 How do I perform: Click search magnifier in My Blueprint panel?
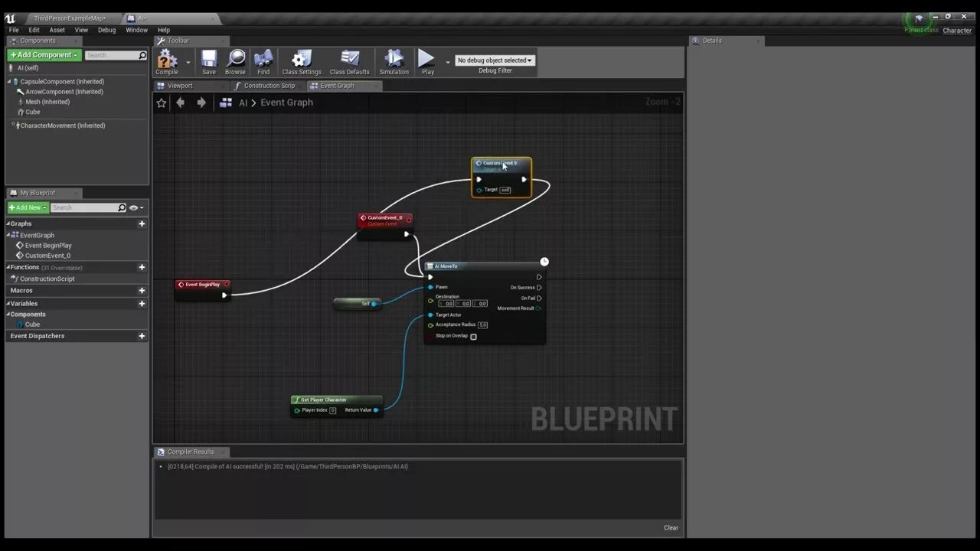(x=121, y=207)
